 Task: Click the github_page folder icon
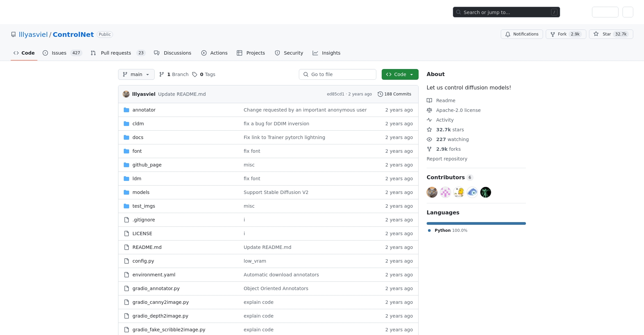point(126,165)
